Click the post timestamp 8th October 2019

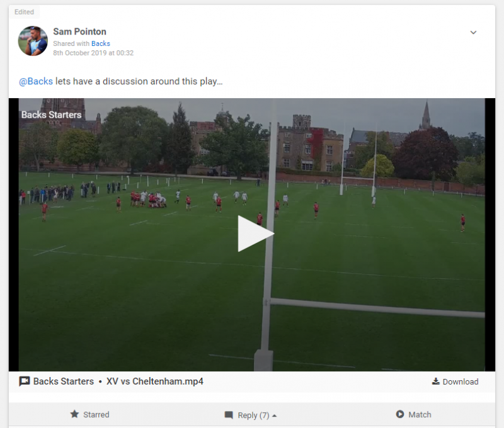click(93, 53)
